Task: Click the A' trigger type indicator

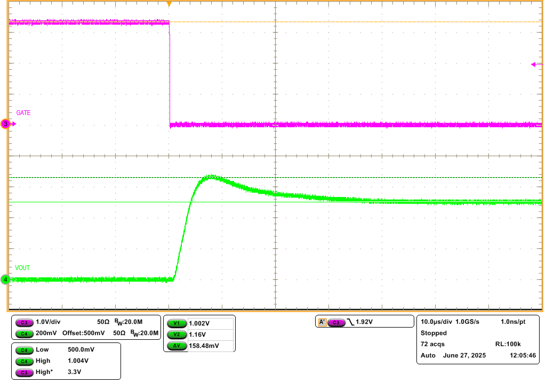Action: click(322, 322)
